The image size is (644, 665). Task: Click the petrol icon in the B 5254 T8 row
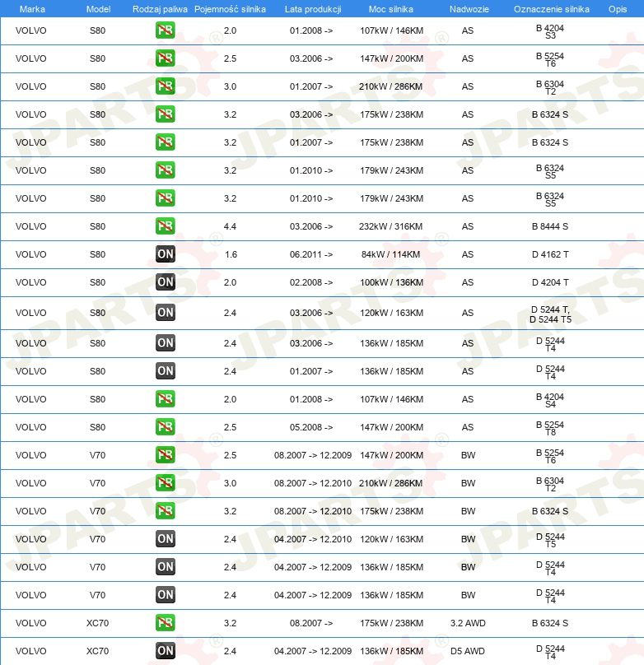coord(165,427)
